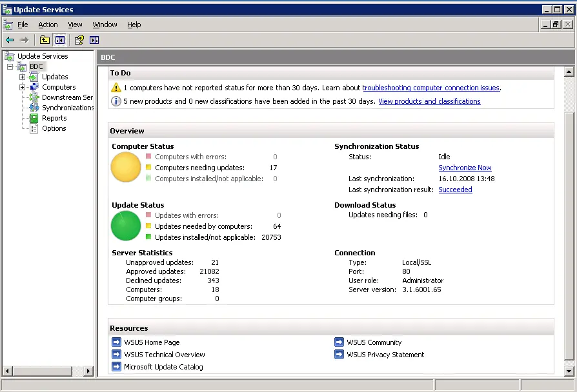Open the Succeeded synchronization result link
The width and height of the screenshot is (577, 392).
[455, 190]
